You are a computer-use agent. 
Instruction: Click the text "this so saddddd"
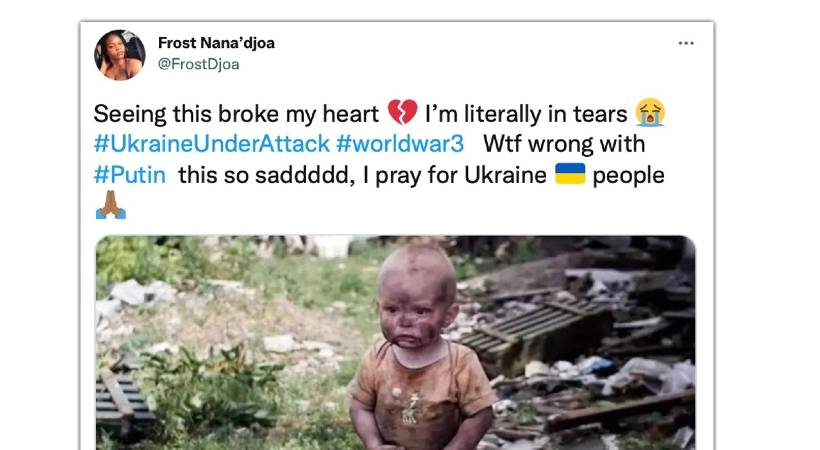pyautogui.click(x=266, y=175)
